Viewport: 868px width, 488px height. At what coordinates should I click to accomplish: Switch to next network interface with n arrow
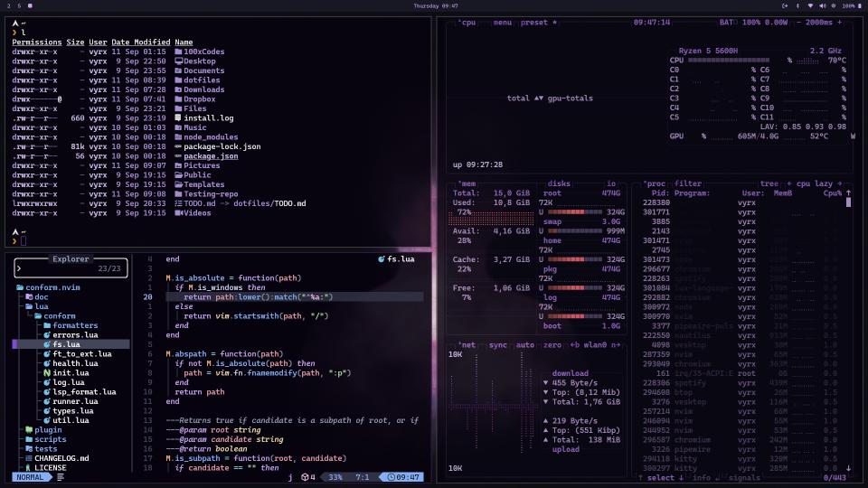click(616, 344)
